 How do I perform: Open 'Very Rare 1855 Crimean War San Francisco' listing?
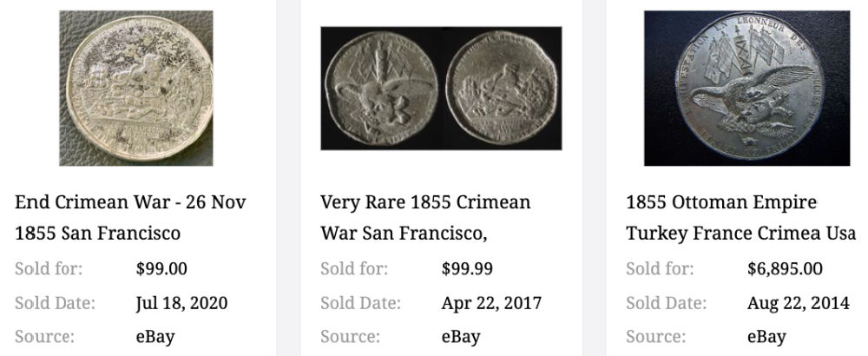tap(425, 218)
